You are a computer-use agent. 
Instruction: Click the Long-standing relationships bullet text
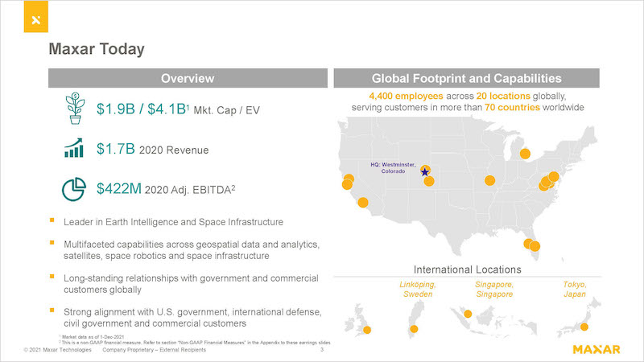[x=191, y=284]
